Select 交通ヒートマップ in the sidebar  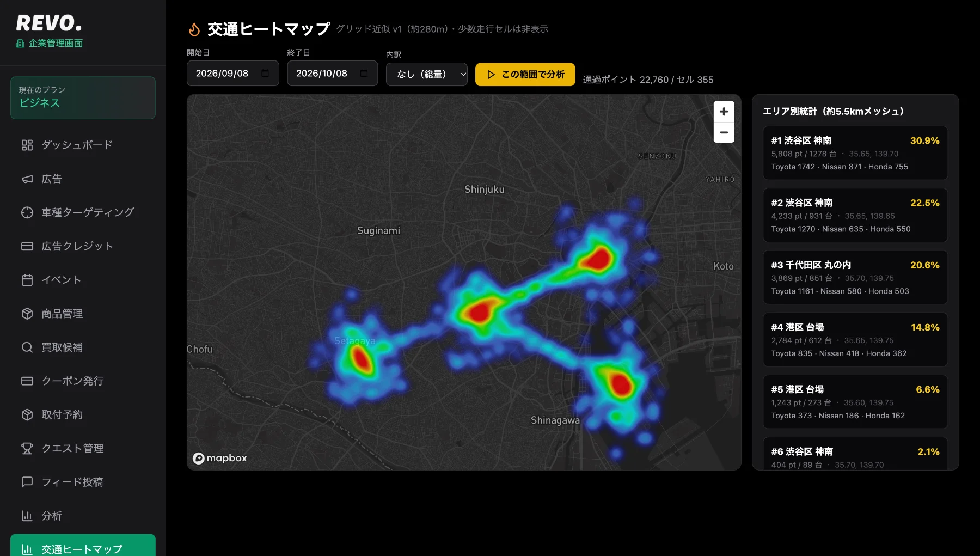(83, 546)
